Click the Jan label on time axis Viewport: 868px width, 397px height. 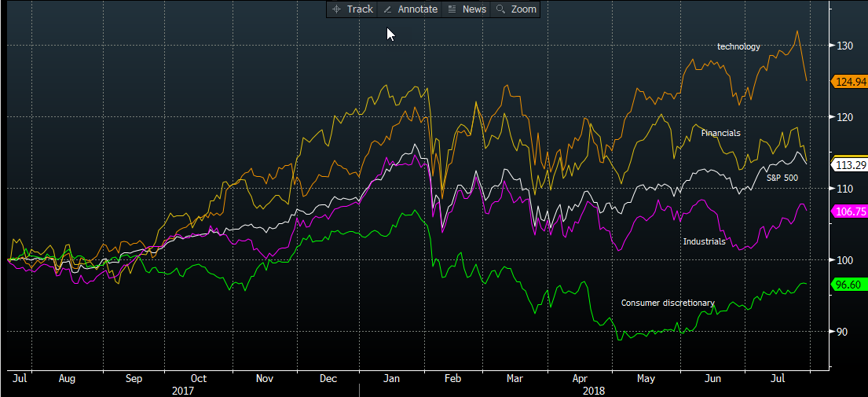(391, 379)
